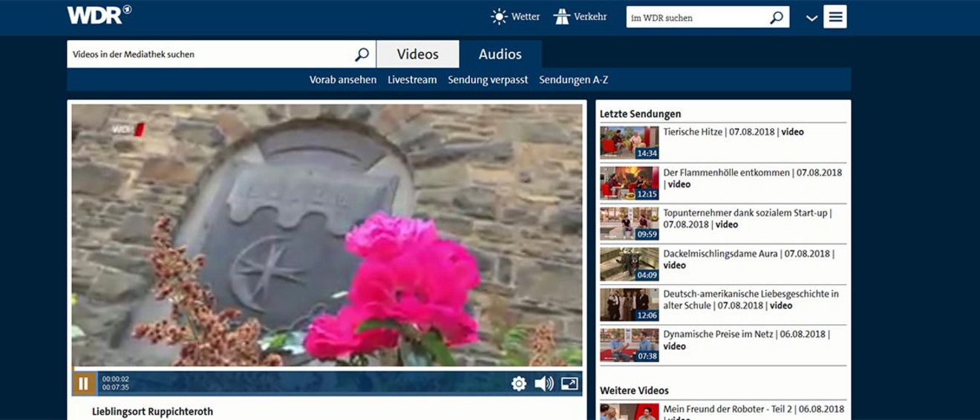Click the Mein Freund der Roboter thumbnail

(630, 412)
